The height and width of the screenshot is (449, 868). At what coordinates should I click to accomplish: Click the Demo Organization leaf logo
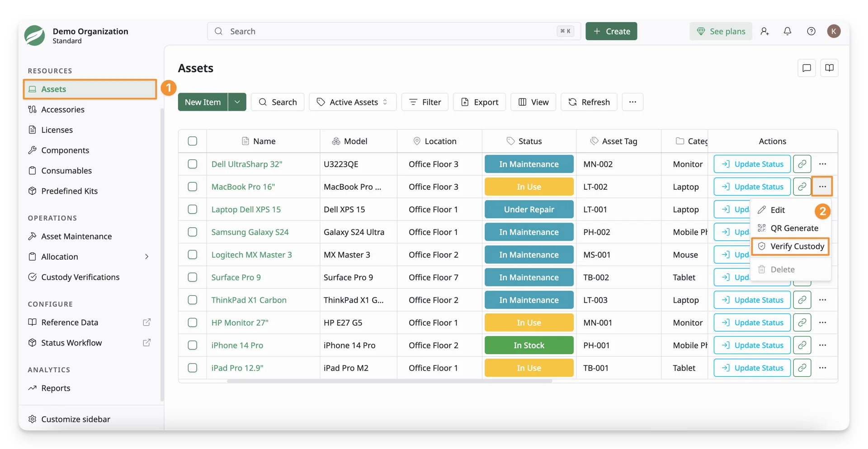click(34, 36)
